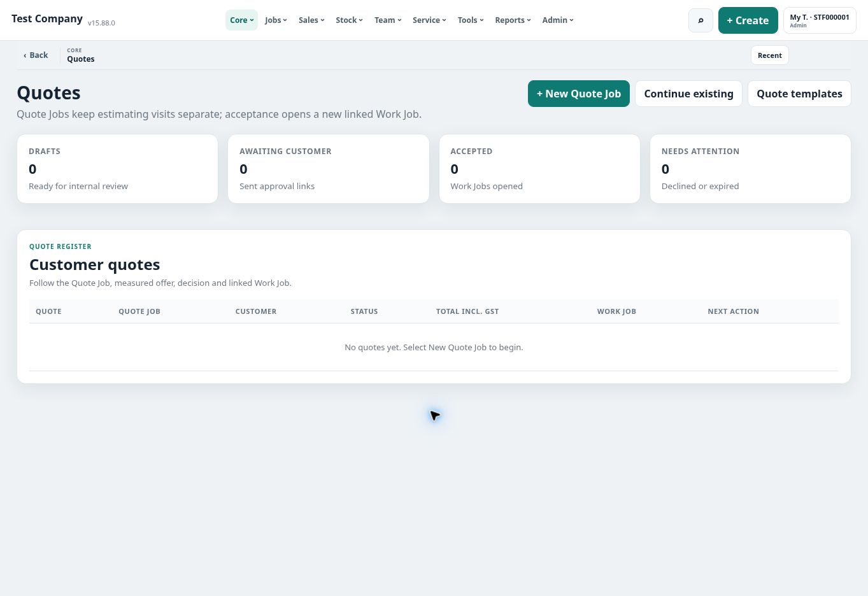This screenshot has height=596, width=868.
Task: Click the 'No quotes yet' message
Action: point(434,347)
